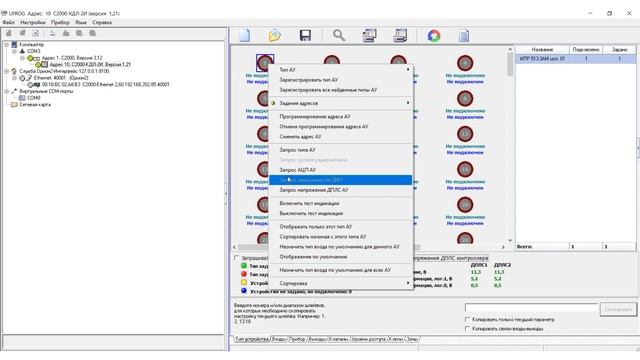Click third icon in left panel toolbar

coord(36,33)
